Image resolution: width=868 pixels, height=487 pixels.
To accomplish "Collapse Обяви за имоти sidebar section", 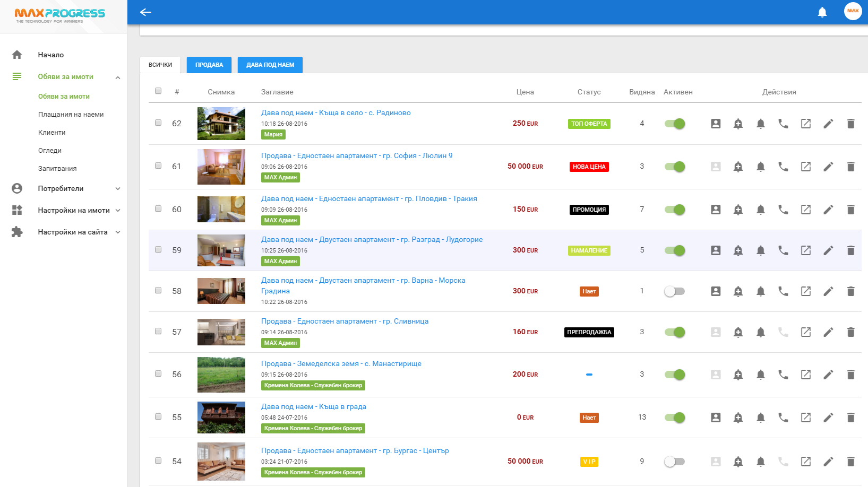I will [118, 77].
